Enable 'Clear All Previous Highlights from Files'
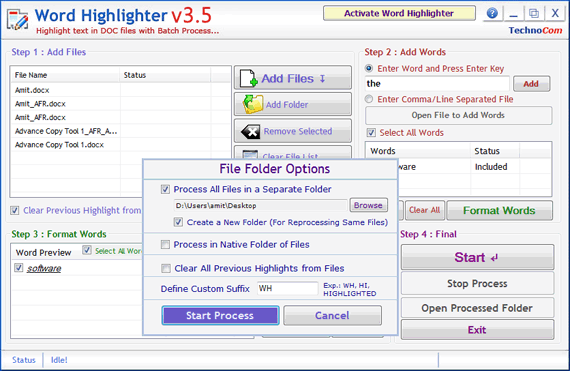Screen dimensions: 570x371 pyautogui.click(x=166, y=269)
